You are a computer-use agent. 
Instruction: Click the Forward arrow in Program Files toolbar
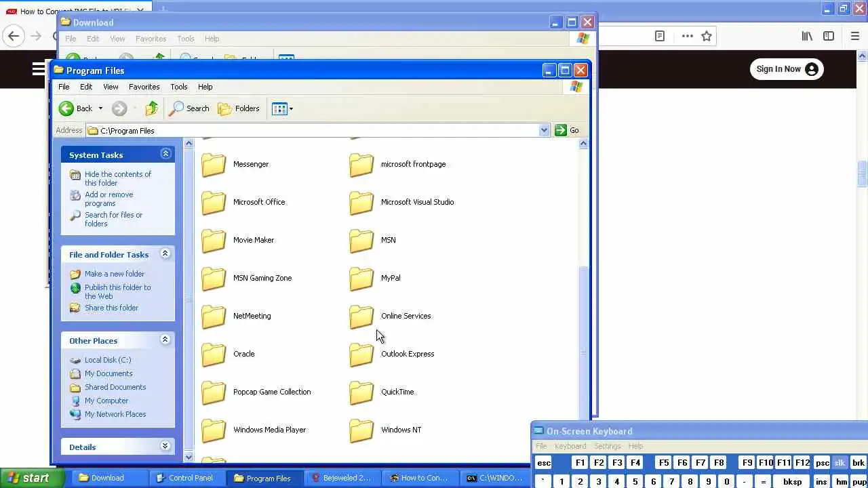pos(119,108)
